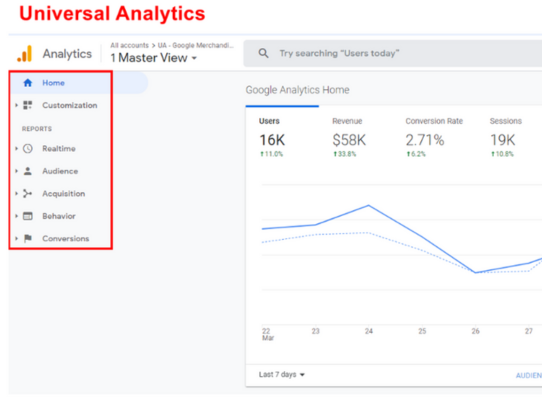Click the Audience person icon
The image size is (542, 400).
28,171
